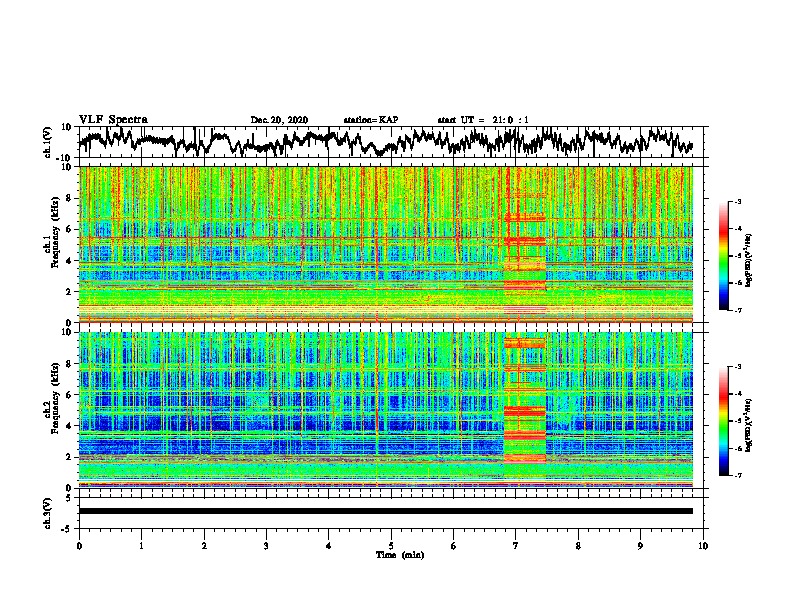Click time axis tick label "1"
792x612 pixels.
tap(141, 546)
